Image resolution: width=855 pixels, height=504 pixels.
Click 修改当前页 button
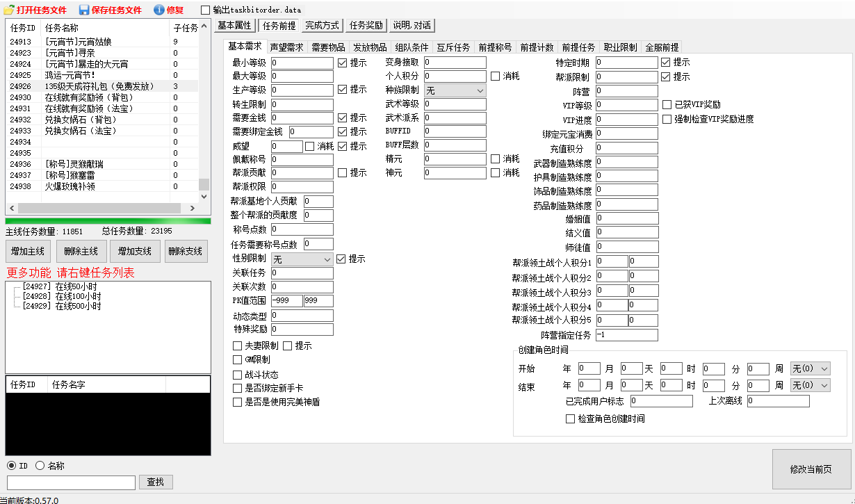[811, 469]
